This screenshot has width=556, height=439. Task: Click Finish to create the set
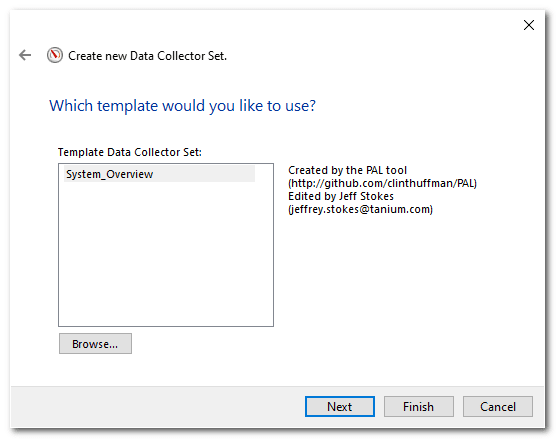[419, 406]
